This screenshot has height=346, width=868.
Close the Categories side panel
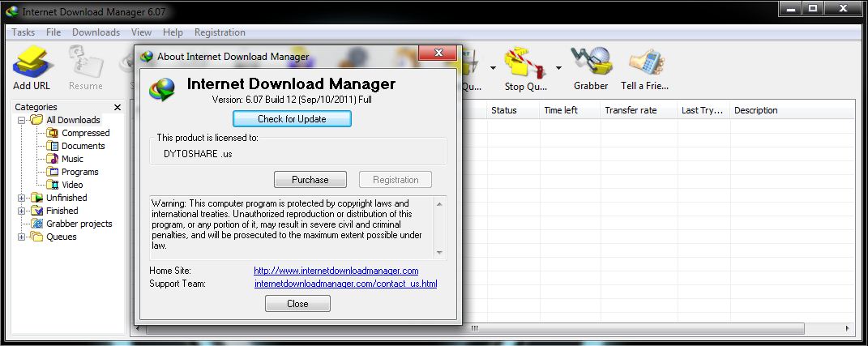pyautogui.click(x=118, y=108)
